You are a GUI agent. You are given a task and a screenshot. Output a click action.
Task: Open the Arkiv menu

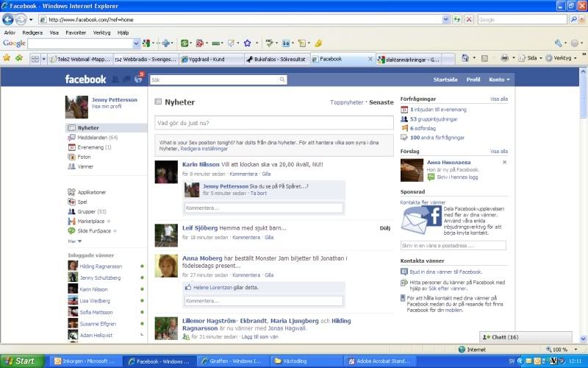click(10, 32)
